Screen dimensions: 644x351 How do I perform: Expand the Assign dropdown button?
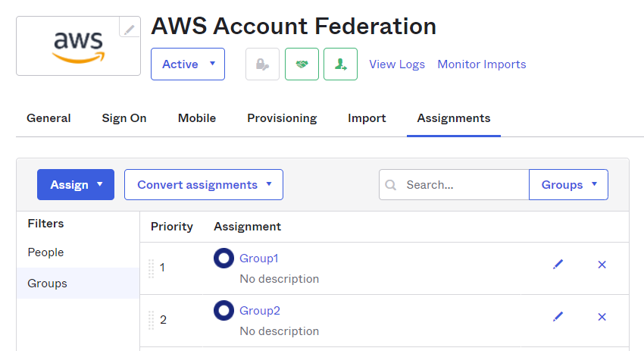76,185
